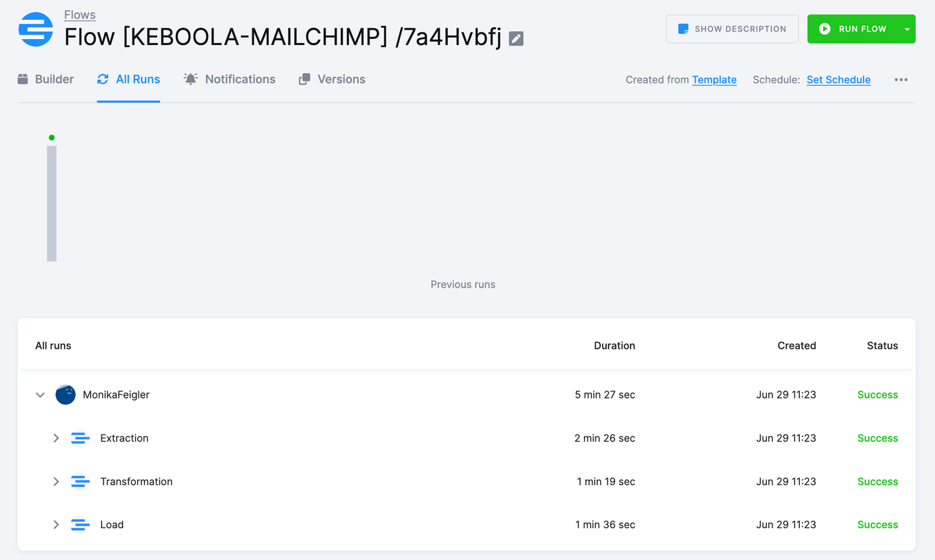Click the All Runs refresh icon
Viewport: 935px width, 560px height.
click(x=103, y=79)
